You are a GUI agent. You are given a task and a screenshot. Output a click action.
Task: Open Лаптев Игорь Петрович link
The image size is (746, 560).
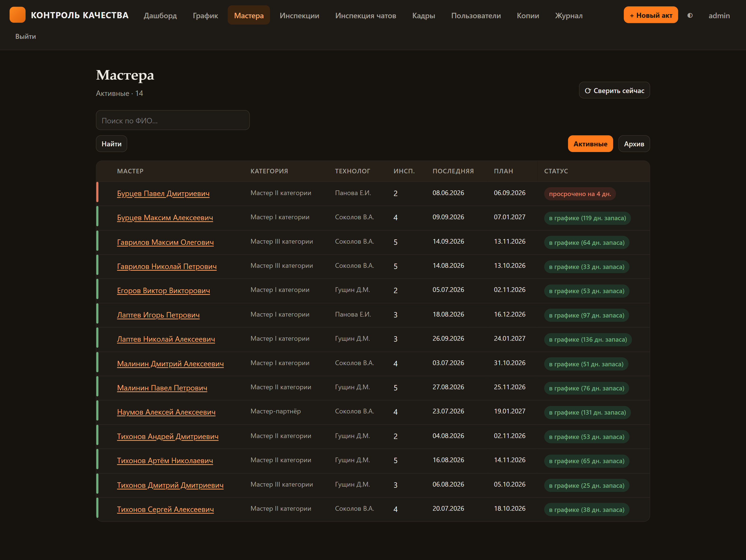[158, 315]
